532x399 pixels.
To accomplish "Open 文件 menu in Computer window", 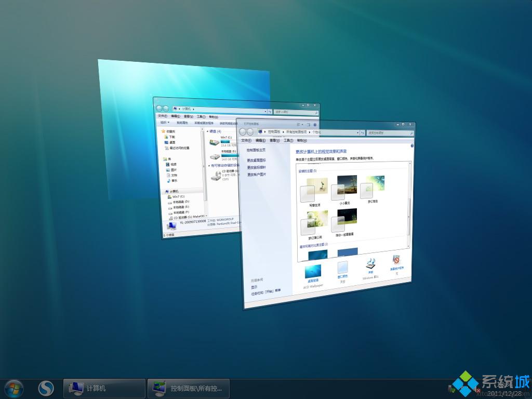I will 163,116.
